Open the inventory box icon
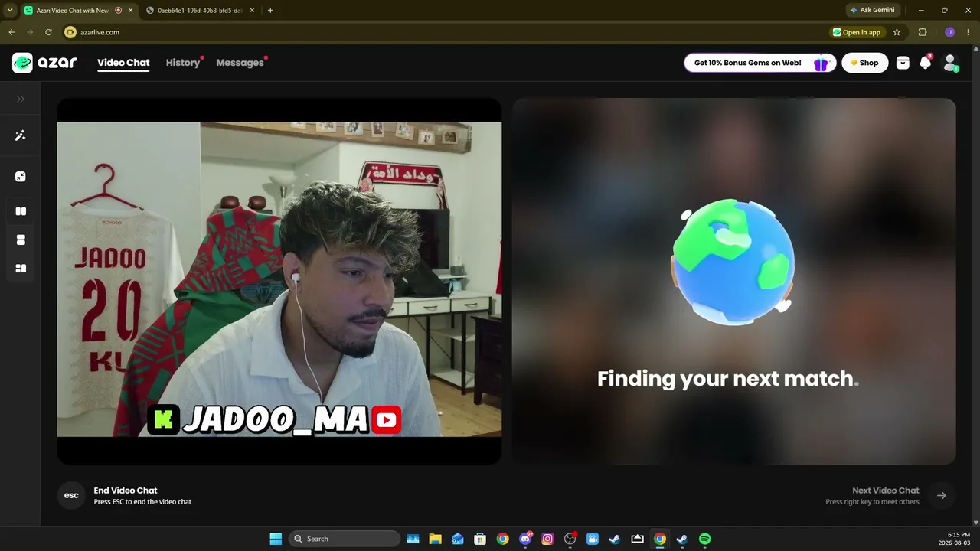Viewport: 980px width, 551px height. (903, 63)
